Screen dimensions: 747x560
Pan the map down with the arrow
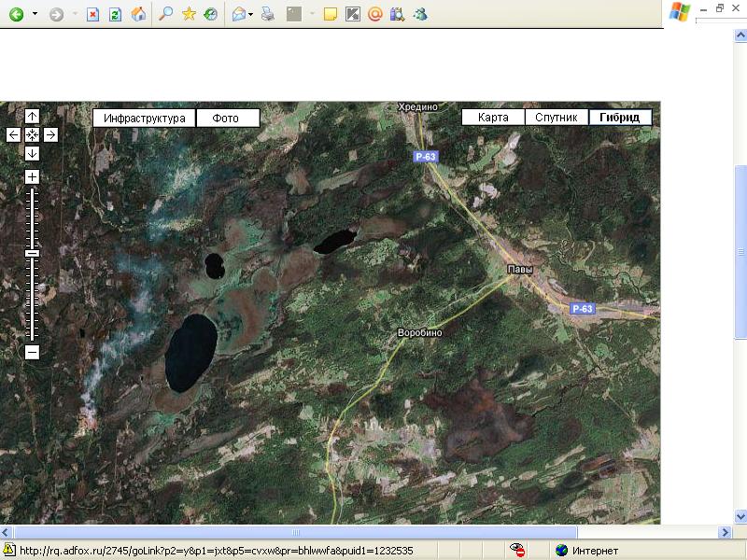coord(32,153)
